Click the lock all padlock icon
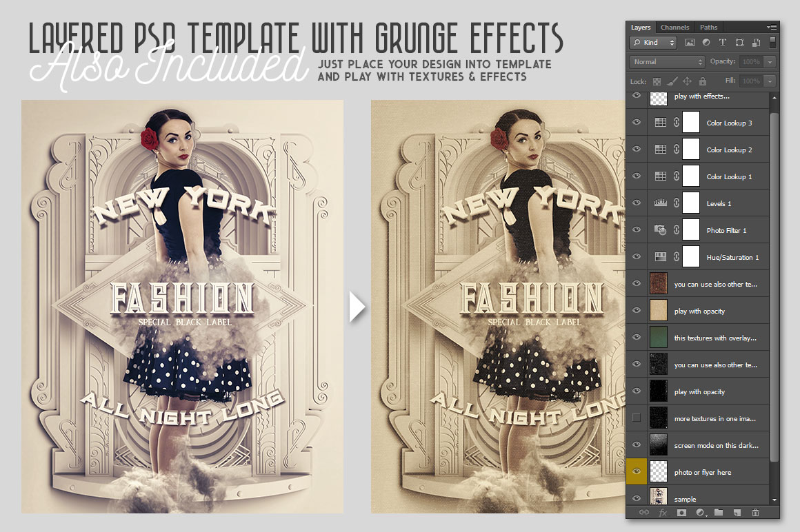Screen dimensions: 800x532 702,81
